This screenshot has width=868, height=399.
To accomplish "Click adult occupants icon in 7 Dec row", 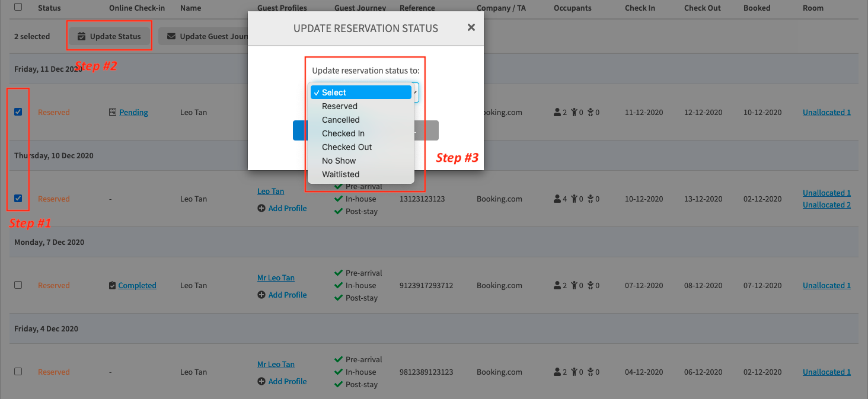I will [557, 286].
